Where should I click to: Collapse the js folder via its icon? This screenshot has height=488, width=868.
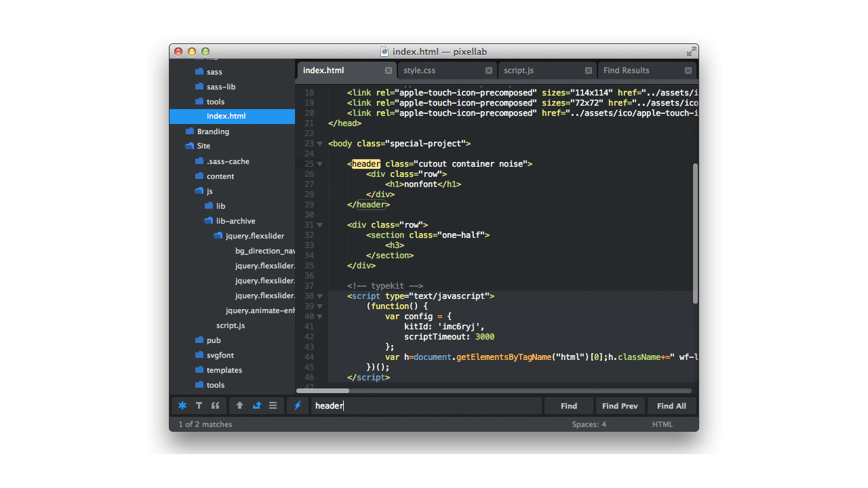(x=199, y=191)
